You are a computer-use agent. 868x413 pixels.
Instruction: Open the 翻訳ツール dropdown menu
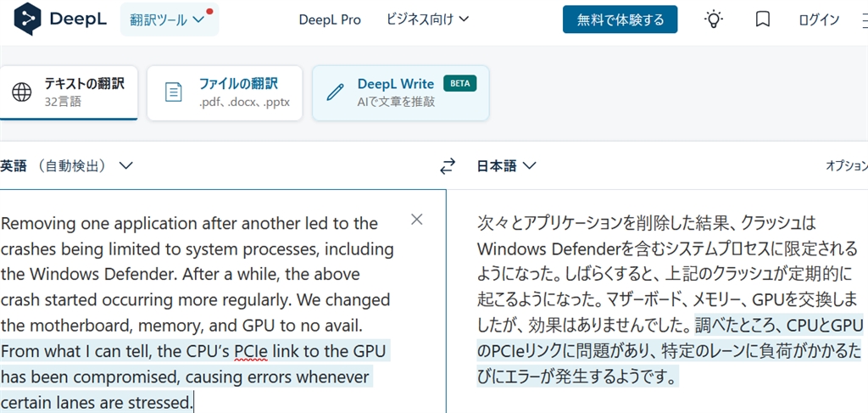tap(169, 20)
